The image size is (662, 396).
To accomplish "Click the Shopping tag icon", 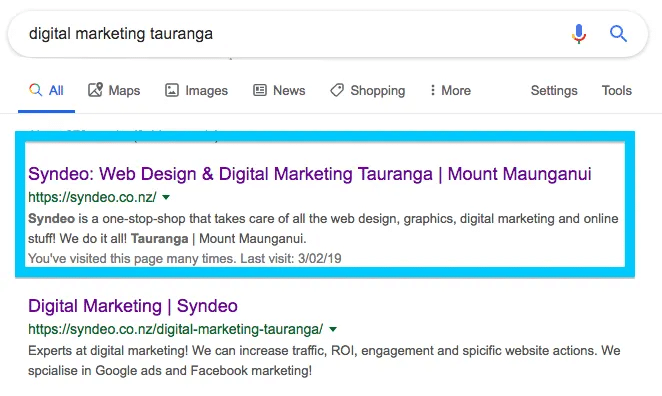I will (x=337, y=90).
